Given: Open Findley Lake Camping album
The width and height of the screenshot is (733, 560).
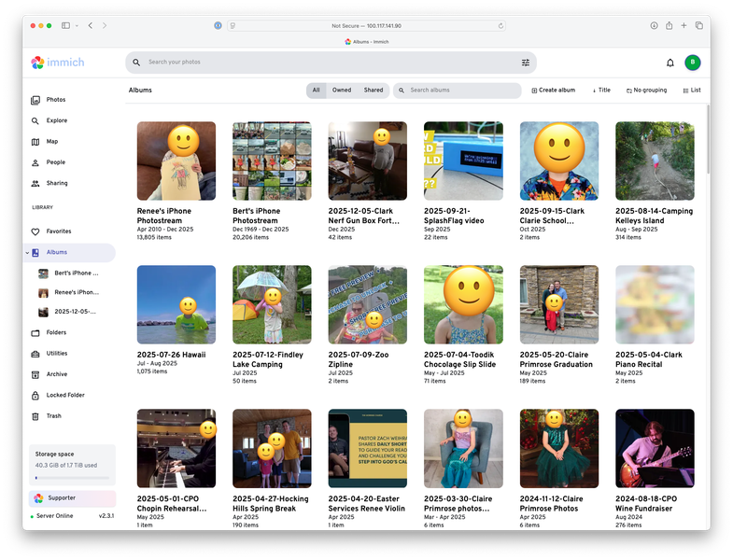Looking at the screenshot, I should point(272,305).
